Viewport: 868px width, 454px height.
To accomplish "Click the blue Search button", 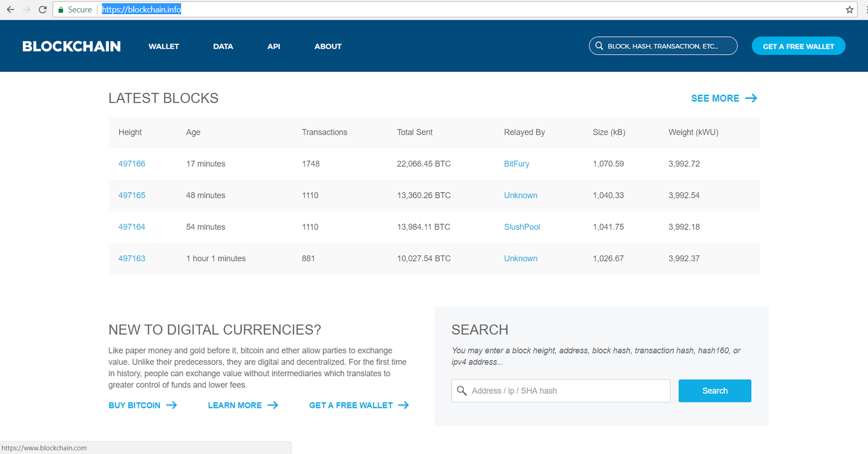I will tap(715, 391).
